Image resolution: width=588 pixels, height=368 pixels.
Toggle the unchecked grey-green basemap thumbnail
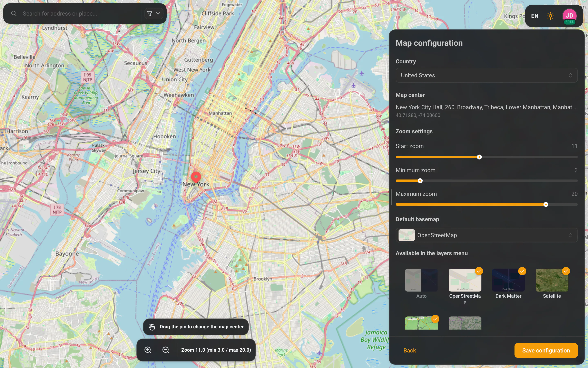tap(465, 323)
